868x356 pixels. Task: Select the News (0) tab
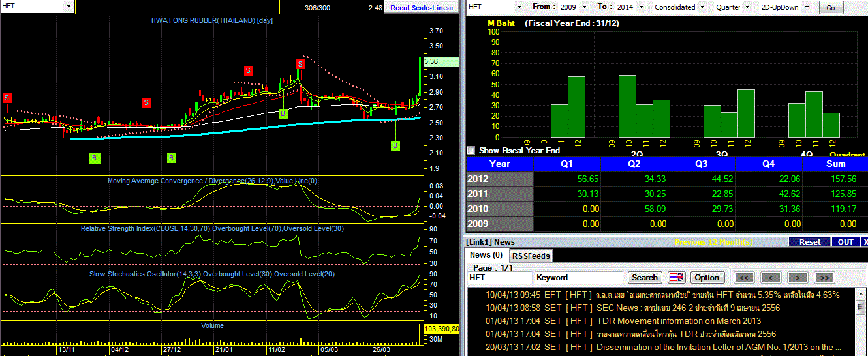486,255
